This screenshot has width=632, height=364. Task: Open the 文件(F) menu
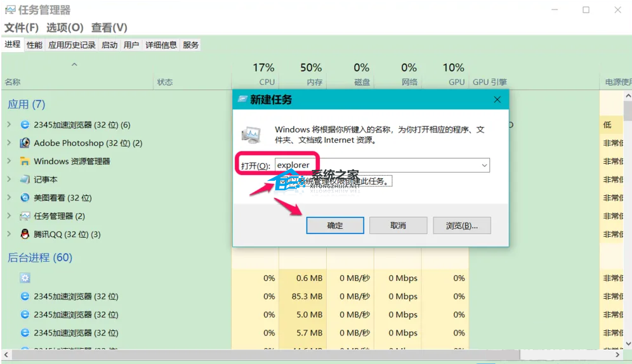click(x=22, y=28)
